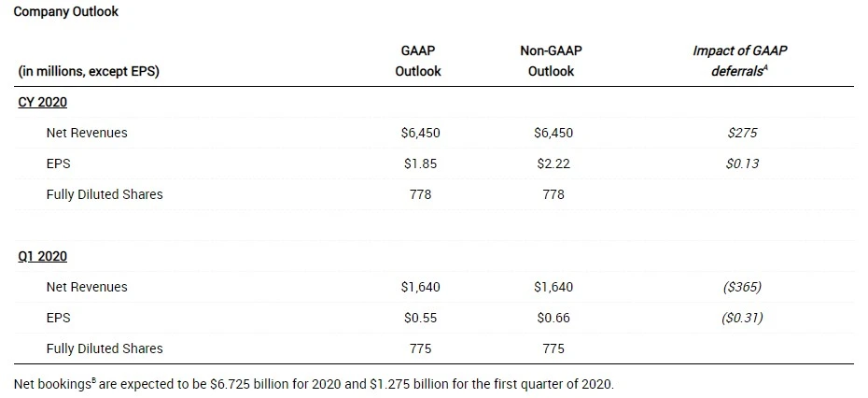Select the Q1 2020 GAAP EPS value $0.55
868x398 pixels.
[x=420, y=318]
